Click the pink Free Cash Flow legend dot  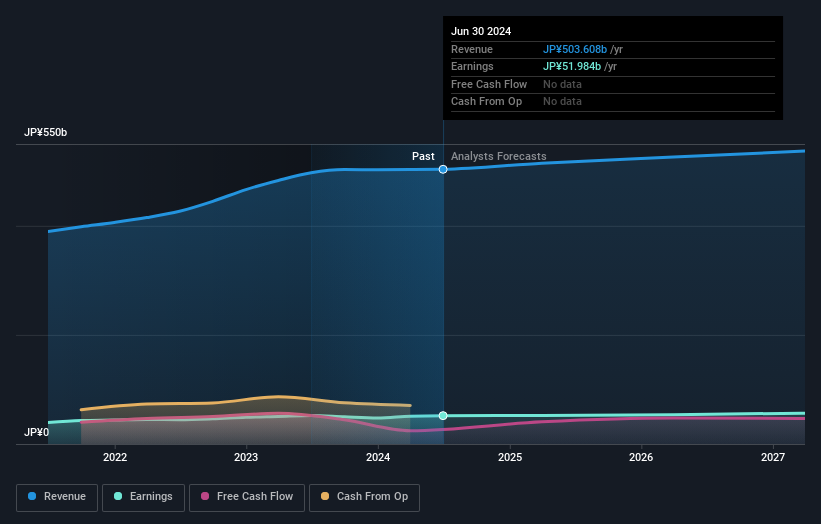(205, 496)
